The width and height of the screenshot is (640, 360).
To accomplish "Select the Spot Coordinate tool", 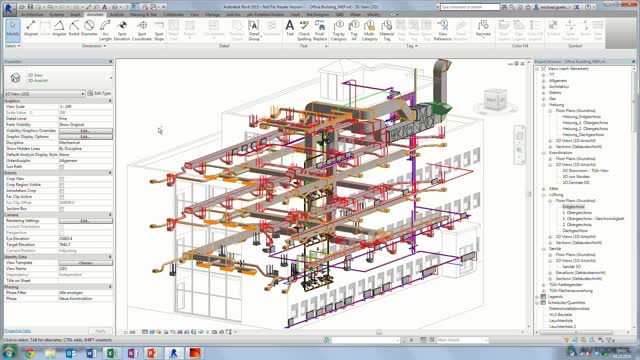I will 142,30.
